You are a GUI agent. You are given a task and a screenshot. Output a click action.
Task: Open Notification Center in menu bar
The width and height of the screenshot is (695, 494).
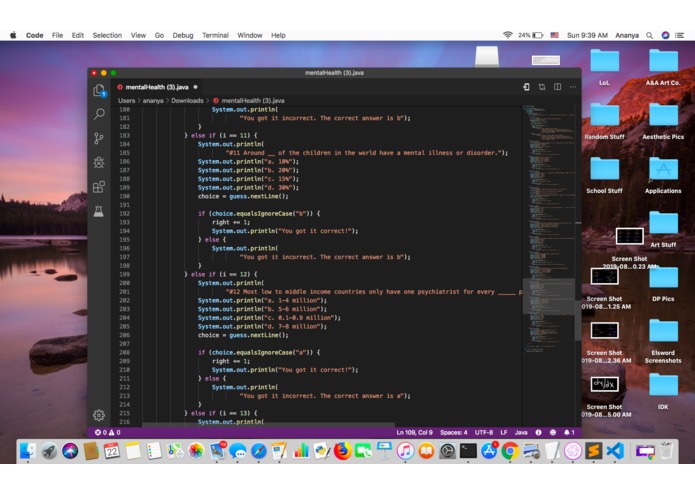pyautogui.click(x=679, y=35)
